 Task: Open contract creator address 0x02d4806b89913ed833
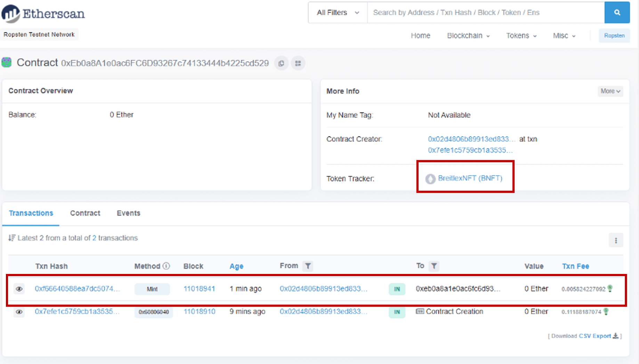click(x=471, y=139)
